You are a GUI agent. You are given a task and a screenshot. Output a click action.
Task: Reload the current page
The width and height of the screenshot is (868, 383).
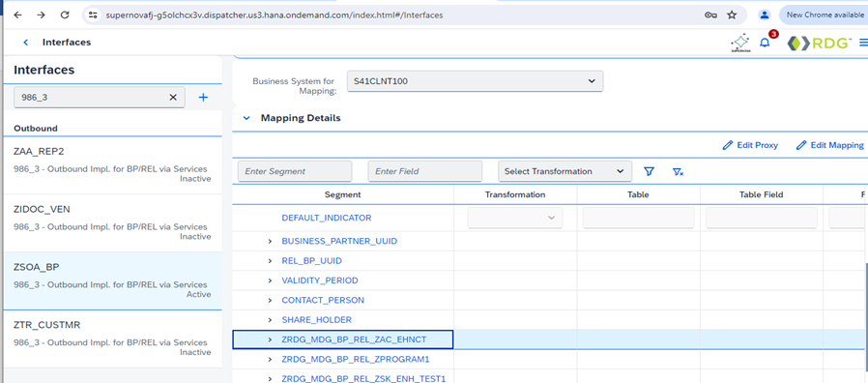pyautogui.click(x=65, y=15)
